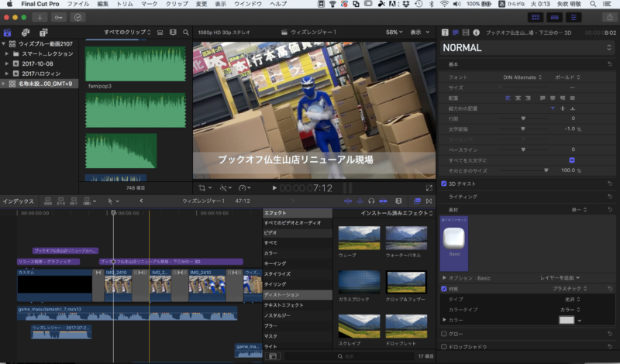Viewport: 620px width, 364px height.
Task: Open the 58% viewer zoom dropdown
Action: tap(394, 33)
